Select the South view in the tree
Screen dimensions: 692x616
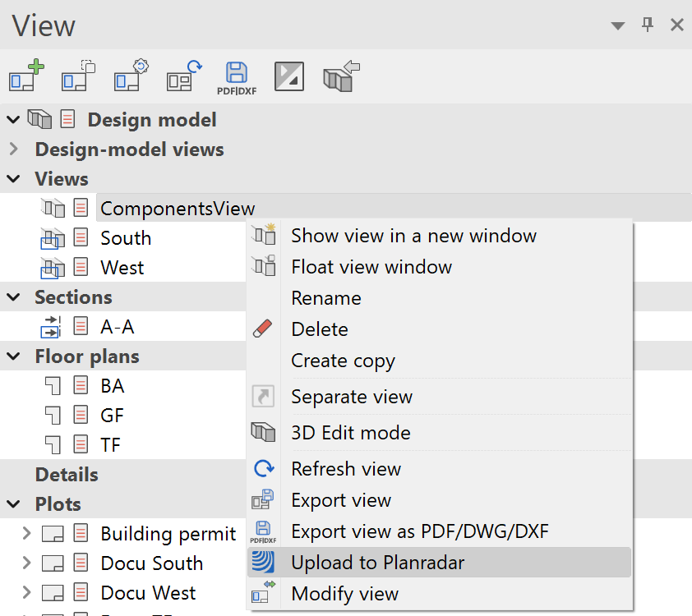point(126,238)
